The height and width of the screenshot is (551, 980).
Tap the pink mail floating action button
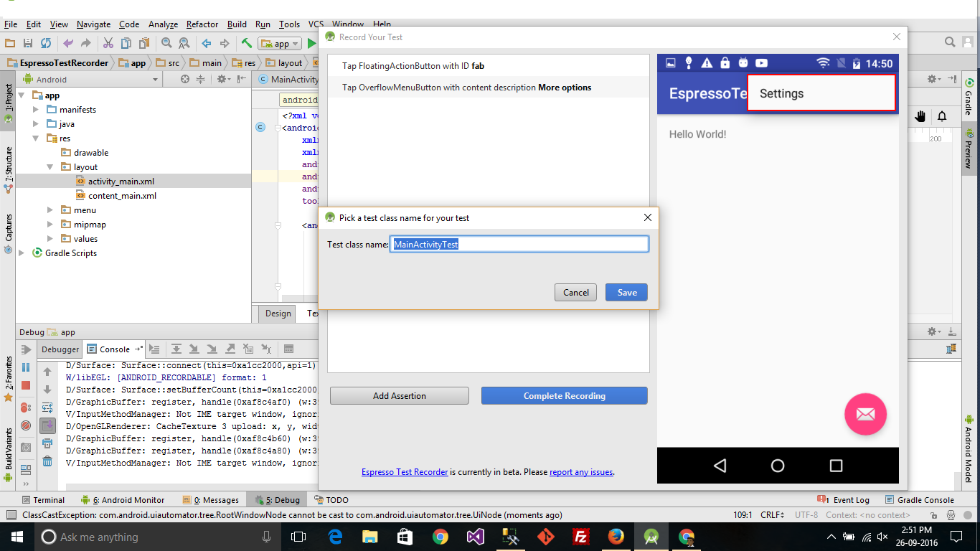(x=865, y=414)
